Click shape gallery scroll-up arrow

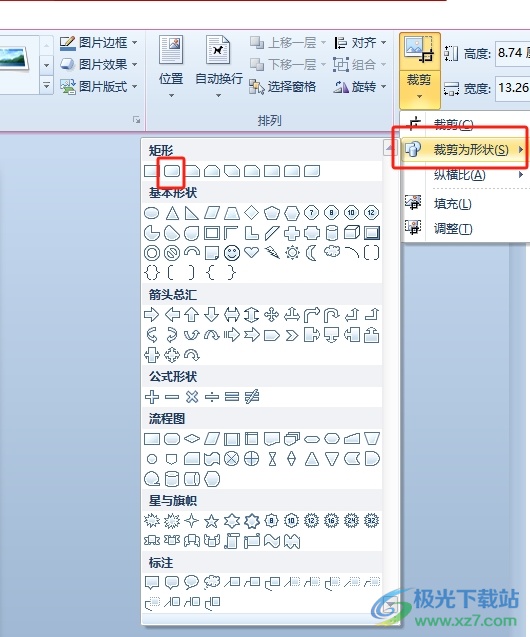pos(389,147)
